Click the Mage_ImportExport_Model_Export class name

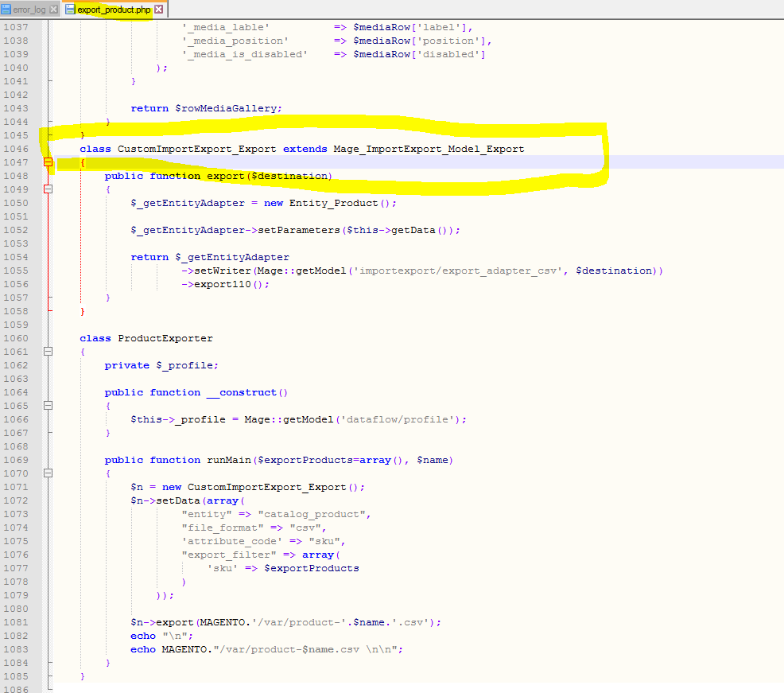(x=429, y=149)
